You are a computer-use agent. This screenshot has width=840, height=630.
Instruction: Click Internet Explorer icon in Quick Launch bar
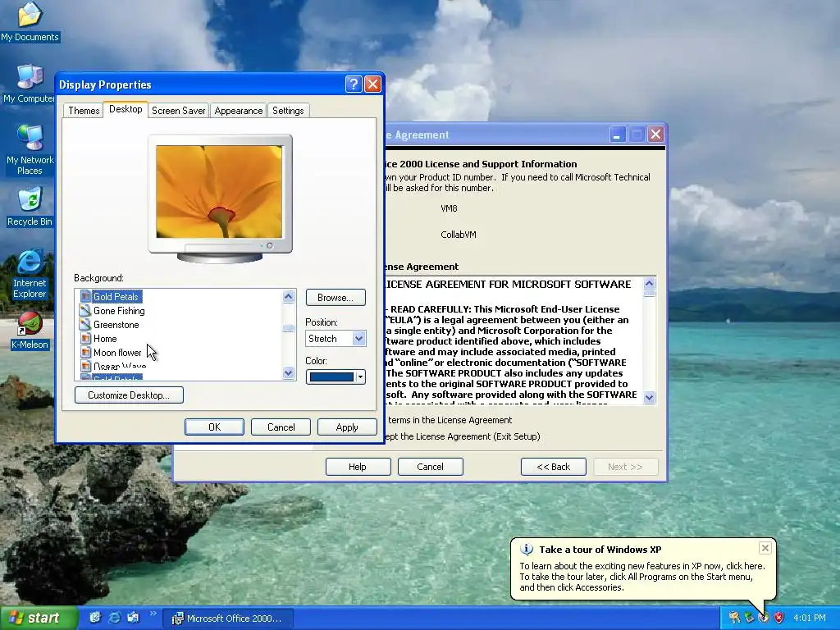pyautogui.click(x=114, y=618)
